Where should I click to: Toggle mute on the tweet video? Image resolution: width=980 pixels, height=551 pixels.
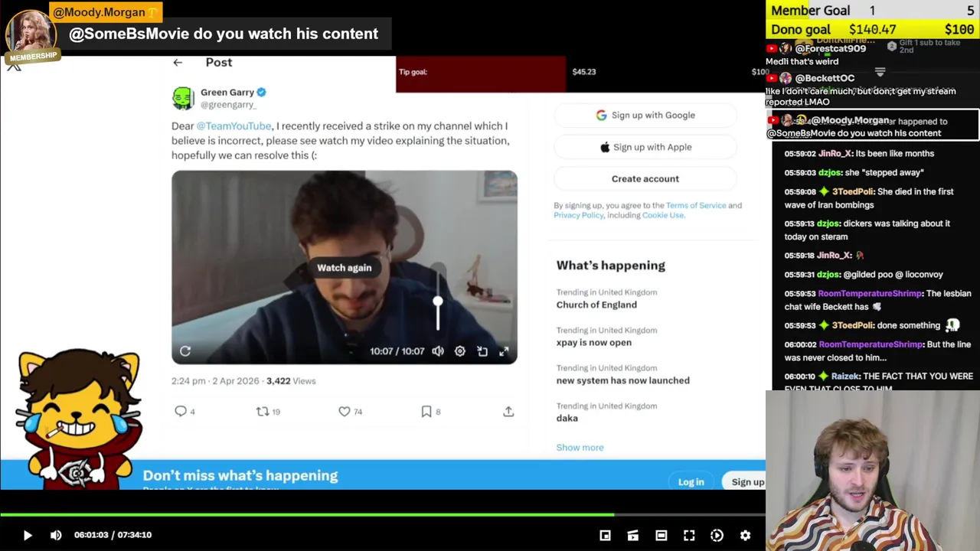point(437,351)
